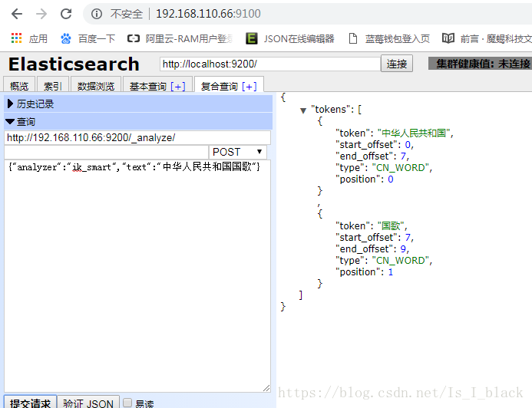532x408 pixels.
Task: Reload the page with the refresh icon
Action: point(66,14)
